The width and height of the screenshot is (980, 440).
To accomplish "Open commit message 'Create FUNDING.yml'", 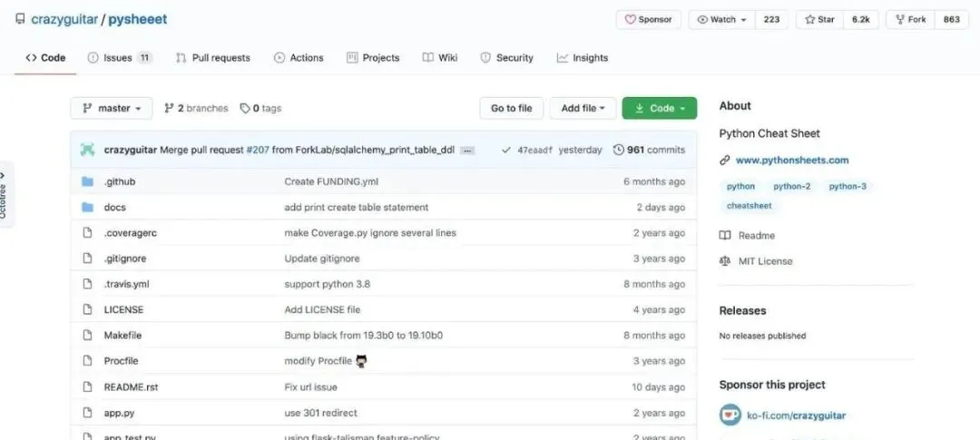I will coord(331,181).
